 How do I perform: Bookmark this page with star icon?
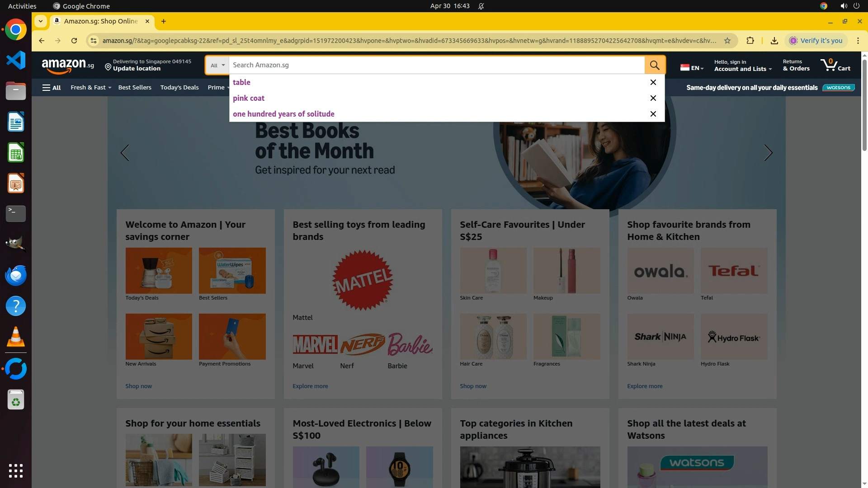727,41
